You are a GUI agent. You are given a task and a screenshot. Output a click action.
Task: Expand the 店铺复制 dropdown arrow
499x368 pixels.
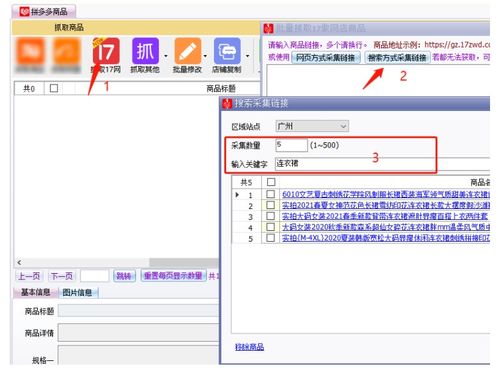247,56
